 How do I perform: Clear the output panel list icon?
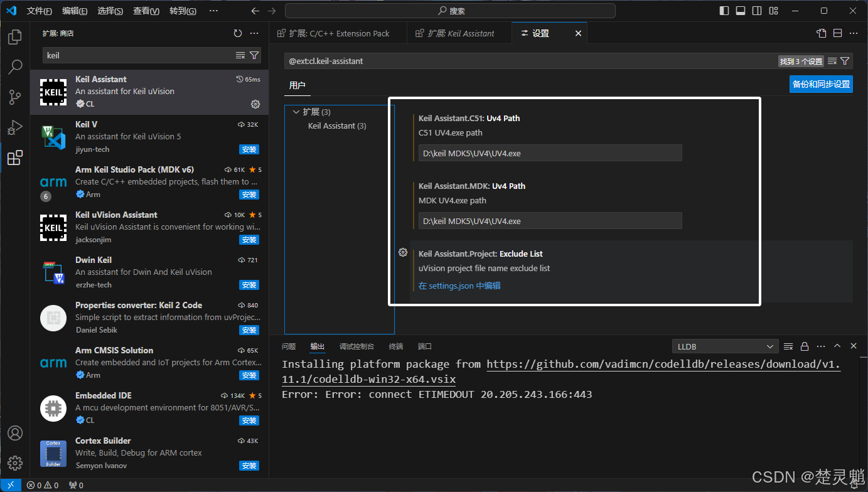coord(789,346)
